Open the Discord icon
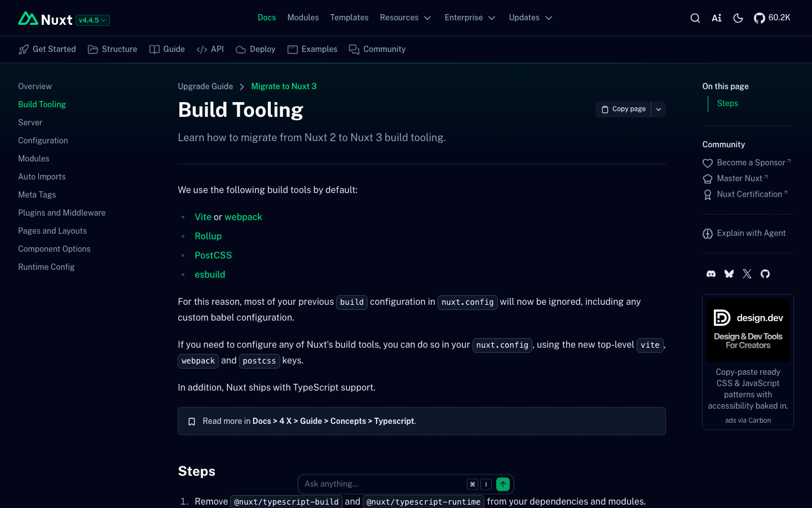The image size is (812, 508). pos(711,274)
